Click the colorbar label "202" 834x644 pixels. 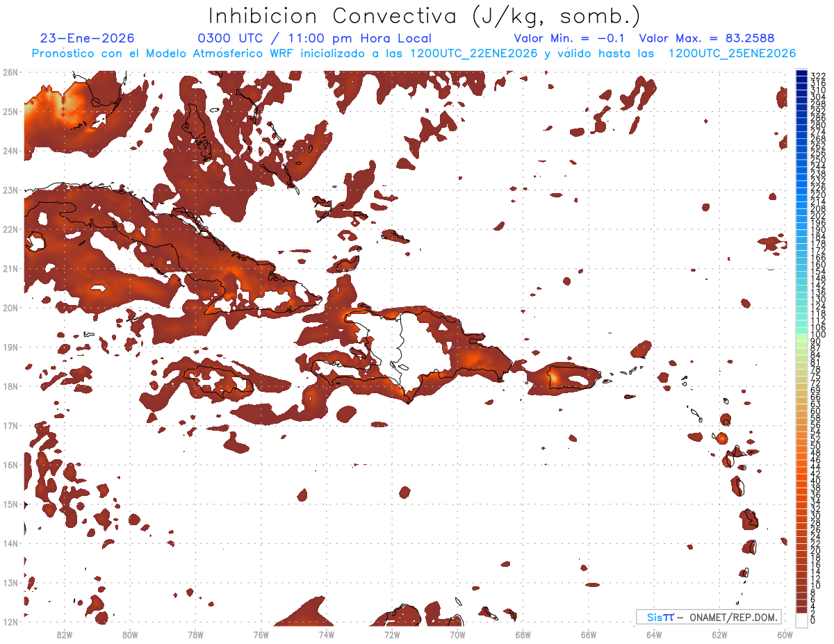(818, 215)
